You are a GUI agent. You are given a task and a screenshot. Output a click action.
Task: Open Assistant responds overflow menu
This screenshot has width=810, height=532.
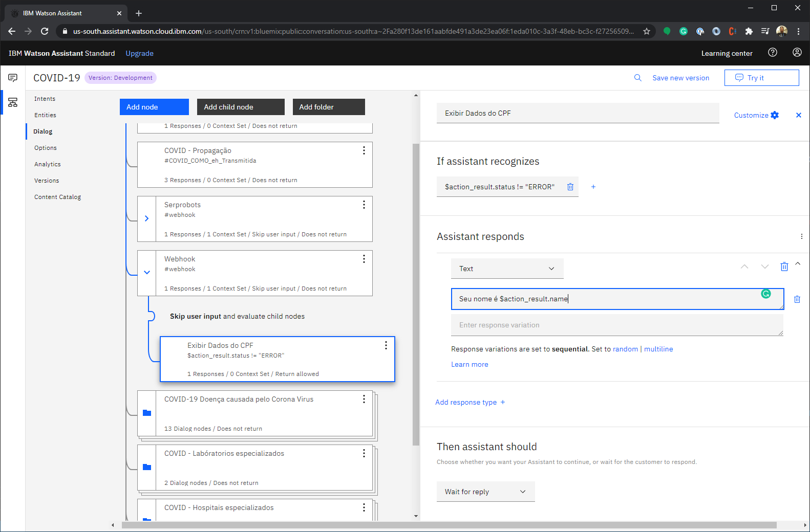pos(801,236)
